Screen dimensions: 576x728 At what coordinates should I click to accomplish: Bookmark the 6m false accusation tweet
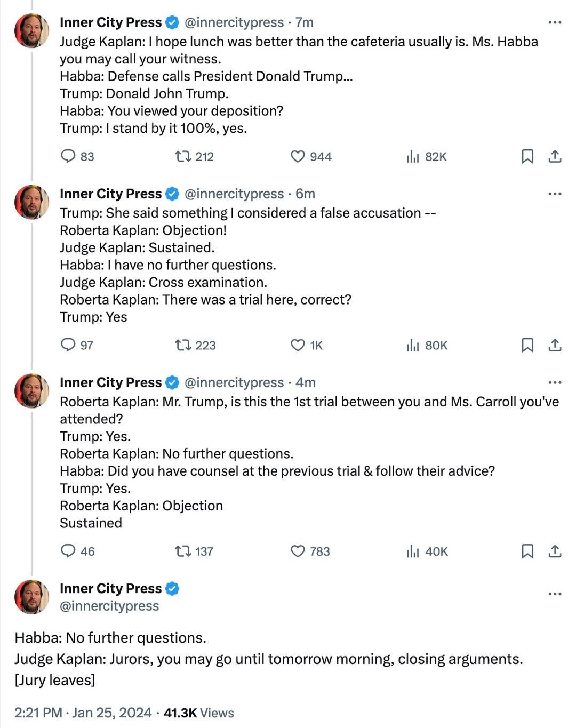click(527, 345)
